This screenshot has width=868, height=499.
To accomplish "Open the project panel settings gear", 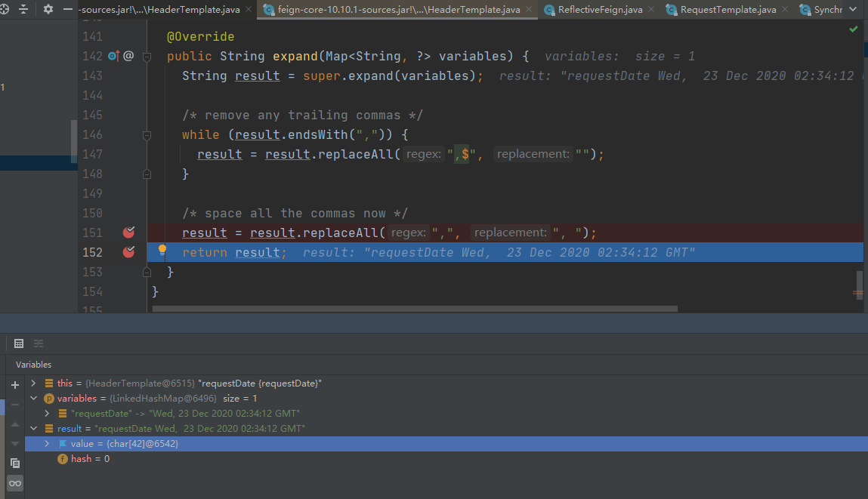I will 48,9.
